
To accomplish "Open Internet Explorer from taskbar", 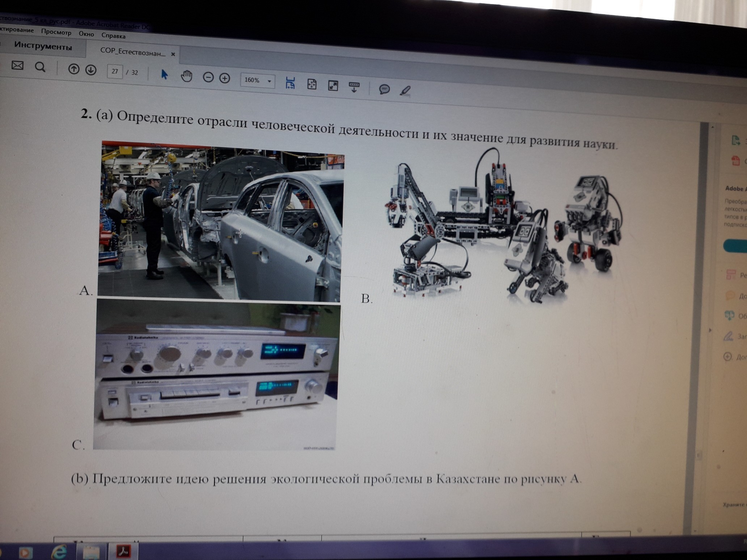I will pos(59,552).
